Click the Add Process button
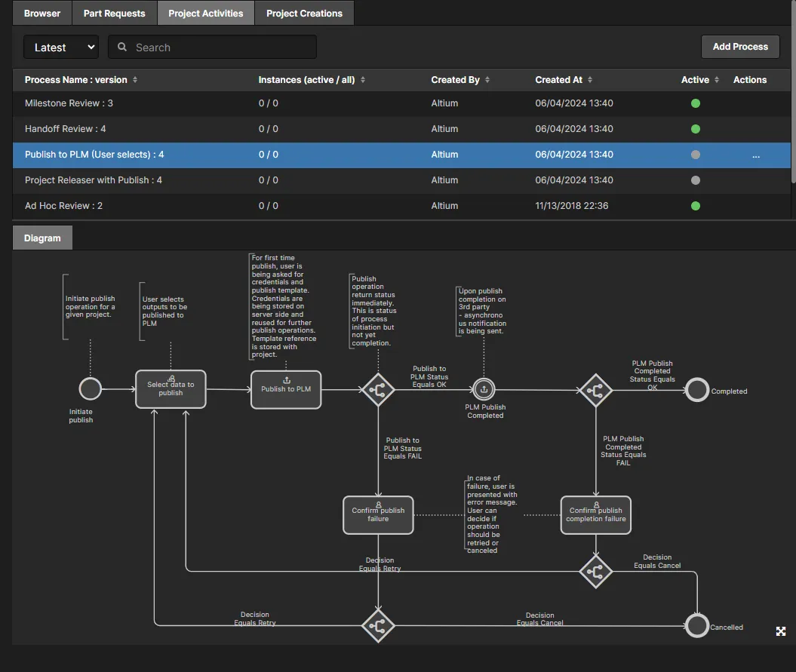796x672 pixels. [740, 47]
